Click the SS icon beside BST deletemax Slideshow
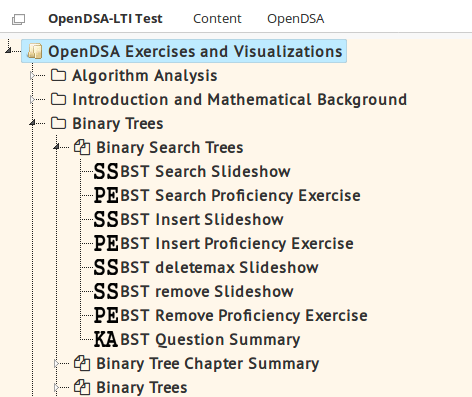 click(x=106, y=268)
